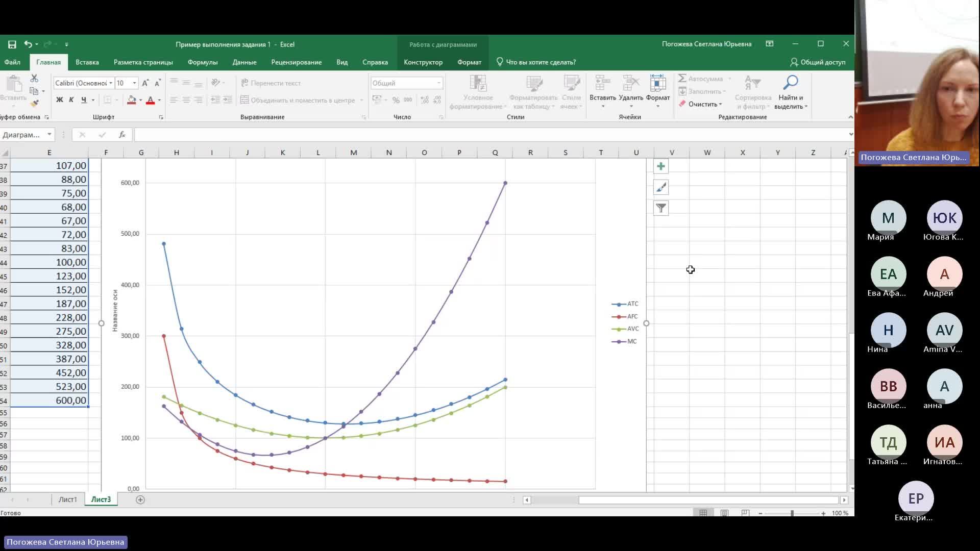Click the zoom slider handle
The width and height of the screenshot is (980, 551).
[x=792, y=513]
